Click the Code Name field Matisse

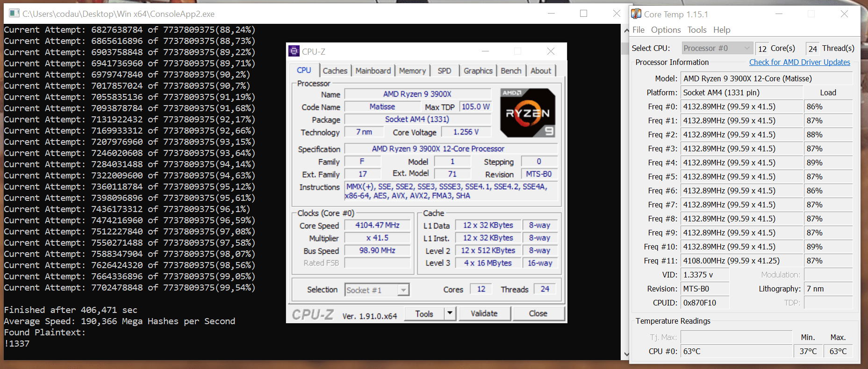[x=382, y=106]
